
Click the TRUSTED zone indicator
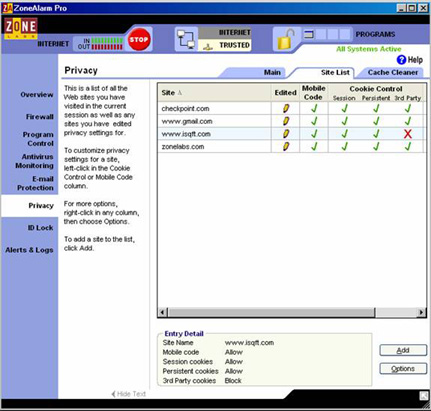point(225,45)
